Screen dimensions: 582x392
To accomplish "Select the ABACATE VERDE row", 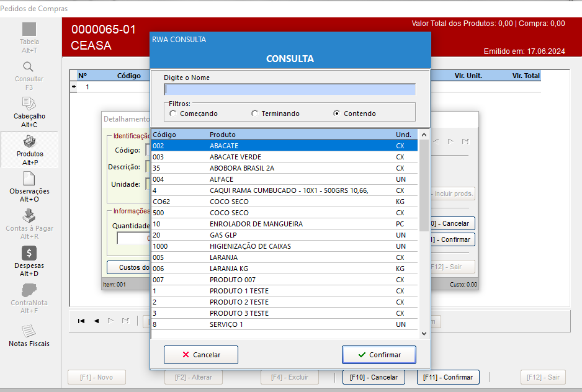I will 284,157.
